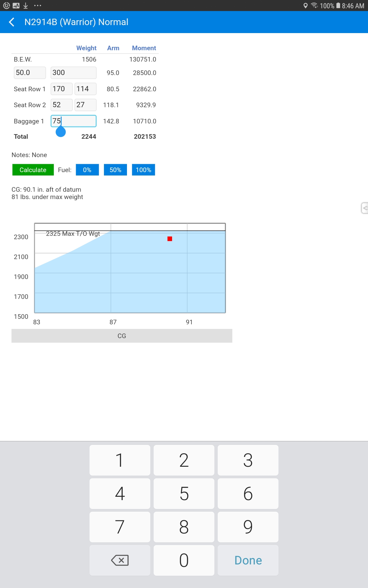Open the side panel handle at right edge
The image size is (368, 588).
pos(364,208)
